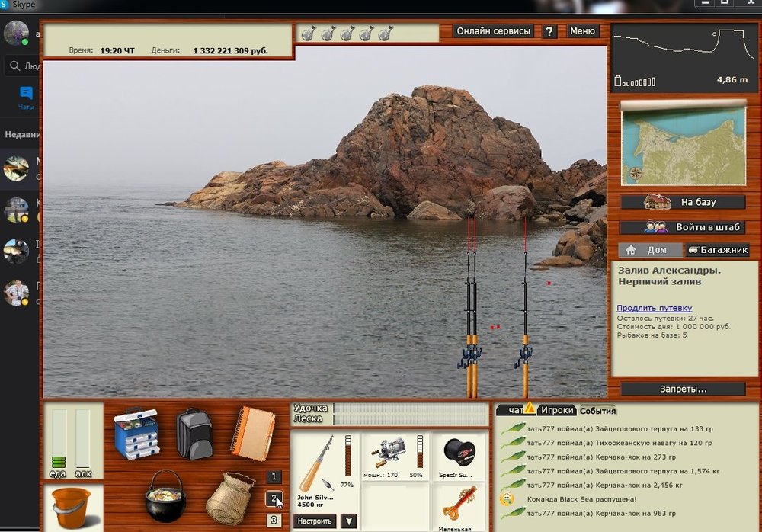Click the Продлить путевку link
The width and height of the screenshot is (762, 532).
click(x=654, y=308)
